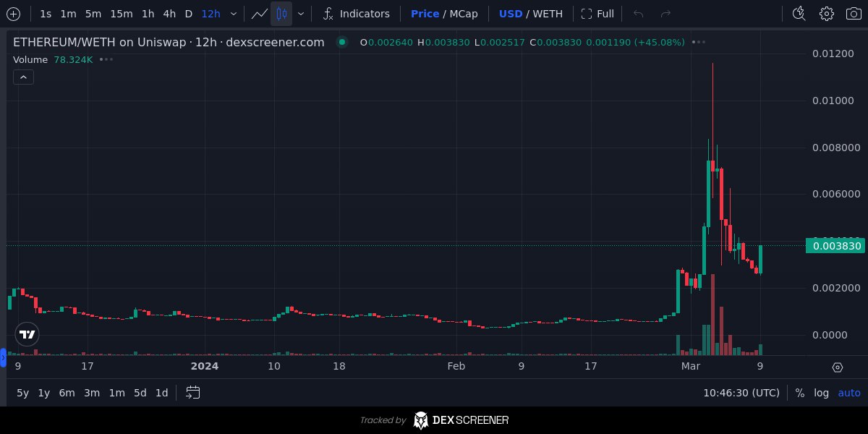Collapse the Volume pane
868x434 pixels.
click(x=23, y=77)
